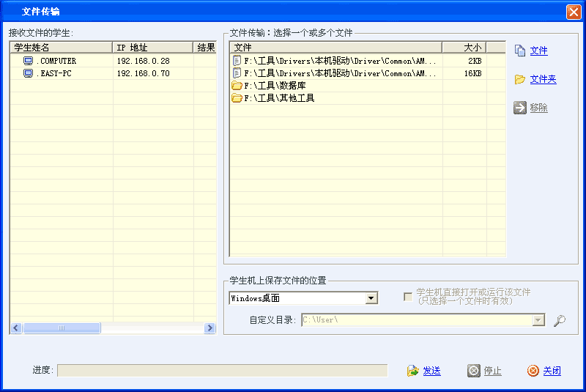Viewport: 586px width, 392px height.
Task: Select the .COMPUTER student computer icon
Action: click(x=29, y=61)
